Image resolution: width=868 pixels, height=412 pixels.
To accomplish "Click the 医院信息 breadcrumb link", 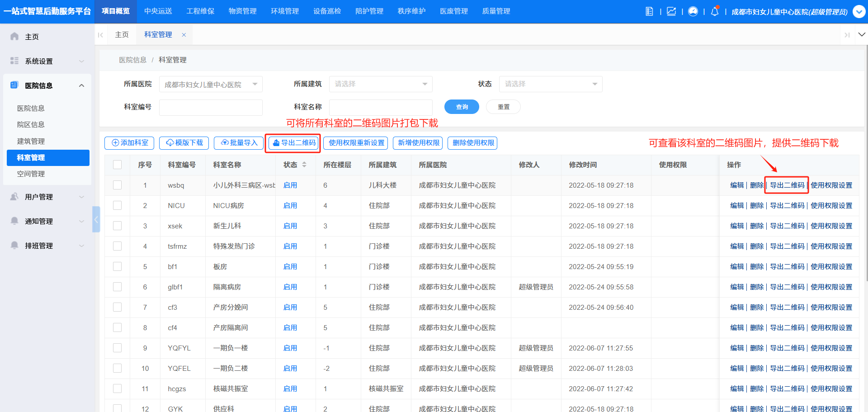I will tap(133, 60).
